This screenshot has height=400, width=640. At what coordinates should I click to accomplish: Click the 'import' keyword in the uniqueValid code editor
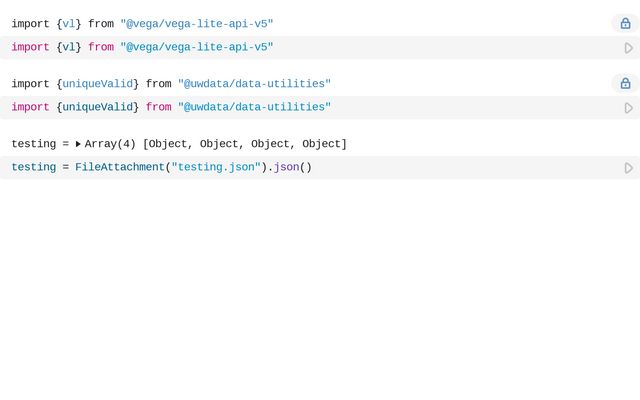click(x=30, y=107)
